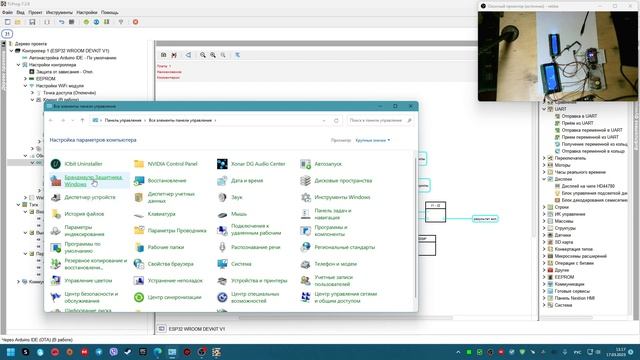Click the 31 button under the toolbar
The image size is (640, 360).
[x=7, y=34]
